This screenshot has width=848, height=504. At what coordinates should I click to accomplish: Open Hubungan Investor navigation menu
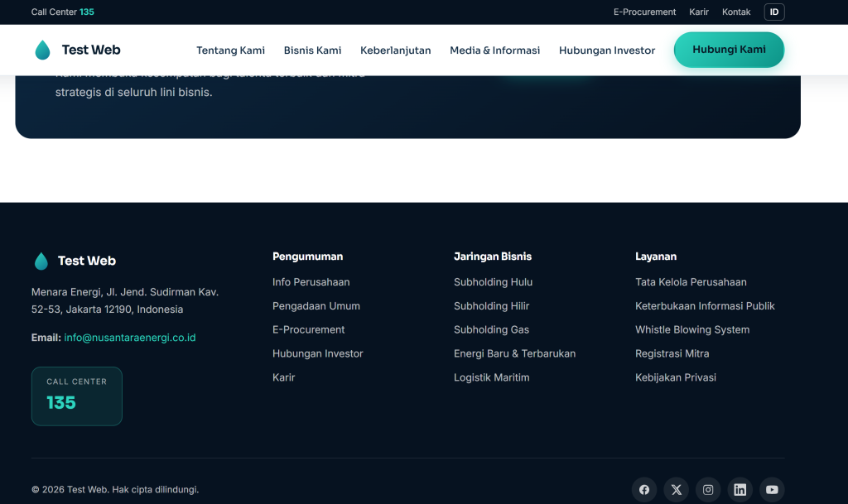click(x=607, y=50)
